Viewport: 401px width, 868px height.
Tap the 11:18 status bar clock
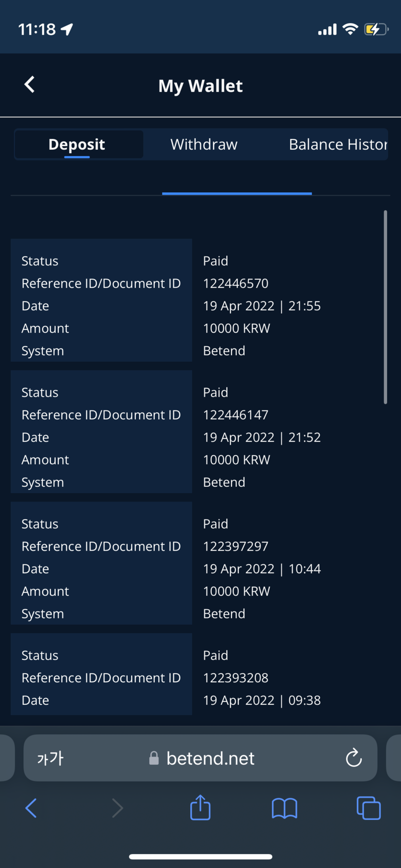pos(37,29)
